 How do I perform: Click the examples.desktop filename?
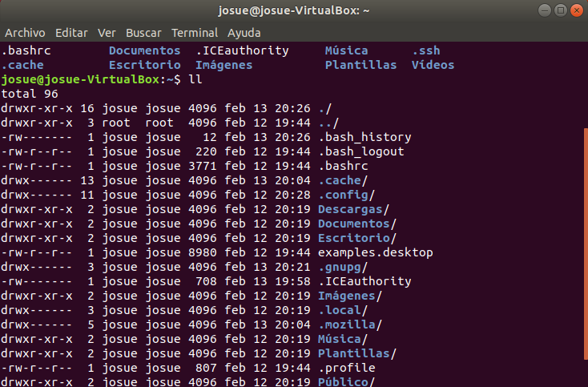(376, 252)
